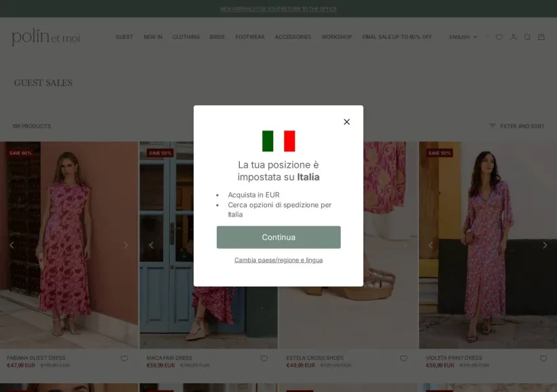Open the Footwear menu item
557x392 pixels.
[250, 37]
